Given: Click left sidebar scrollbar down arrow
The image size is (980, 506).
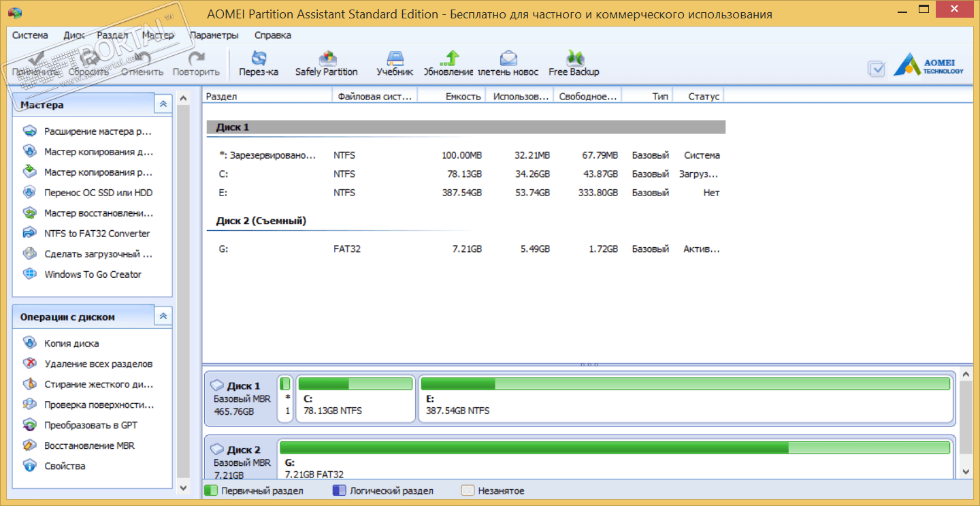Looking at the screenshot, I should click(183, 488).
